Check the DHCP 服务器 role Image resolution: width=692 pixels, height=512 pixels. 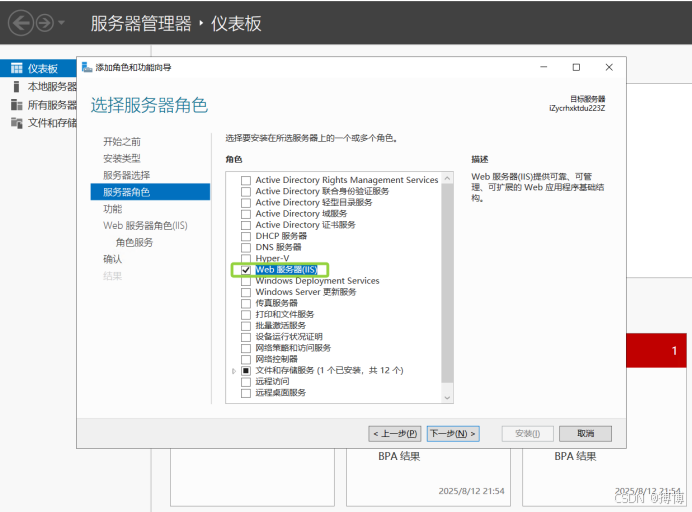[246, 236]
